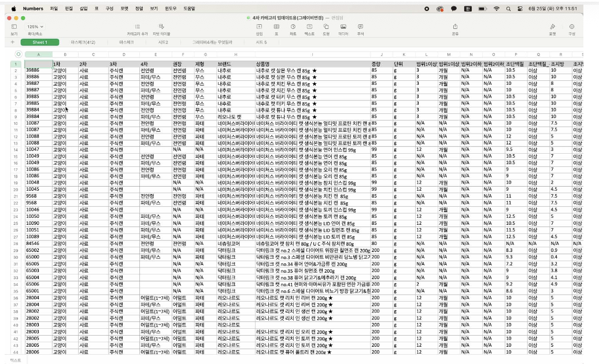Click cell 레오나도 캣 in row 9
The image size is (599, 364).
(236, 117)
